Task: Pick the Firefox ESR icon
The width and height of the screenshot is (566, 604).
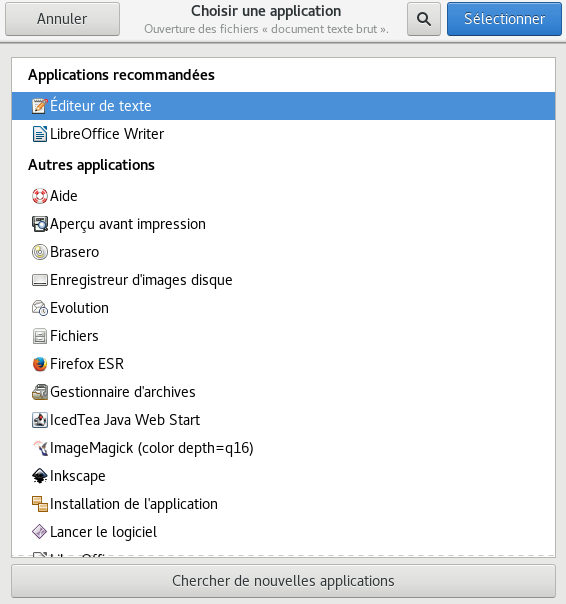Action: click(x=40, y=364)
